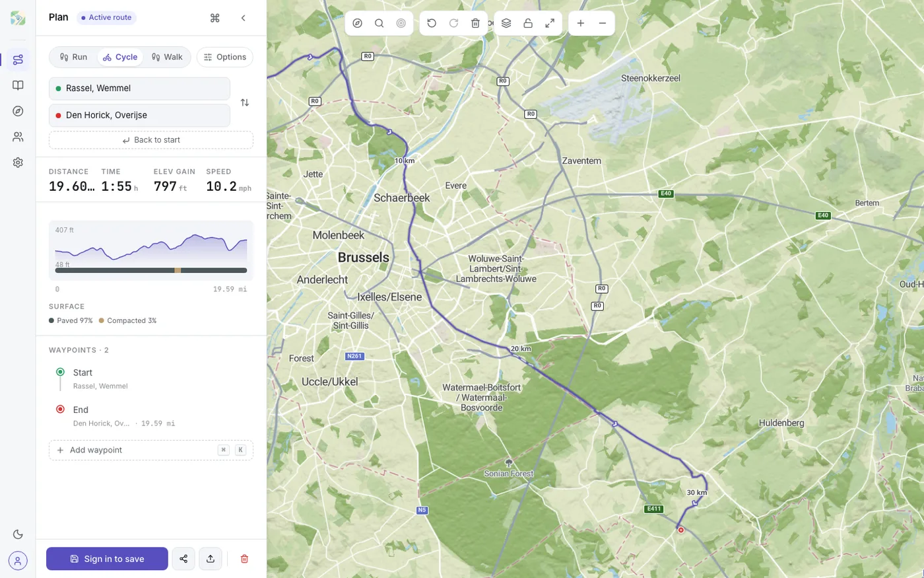924x578 pixels.
Task: Clear the route with the map toolbar trash icon
Action: 475,23
